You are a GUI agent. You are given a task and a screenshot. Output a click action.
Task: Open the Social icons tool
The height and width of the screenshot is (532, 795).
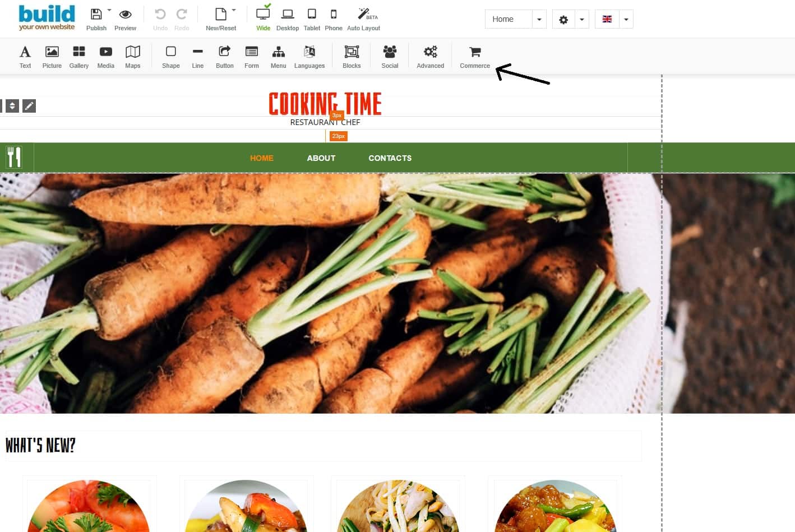pyautogui.click(x=390, y=57)
